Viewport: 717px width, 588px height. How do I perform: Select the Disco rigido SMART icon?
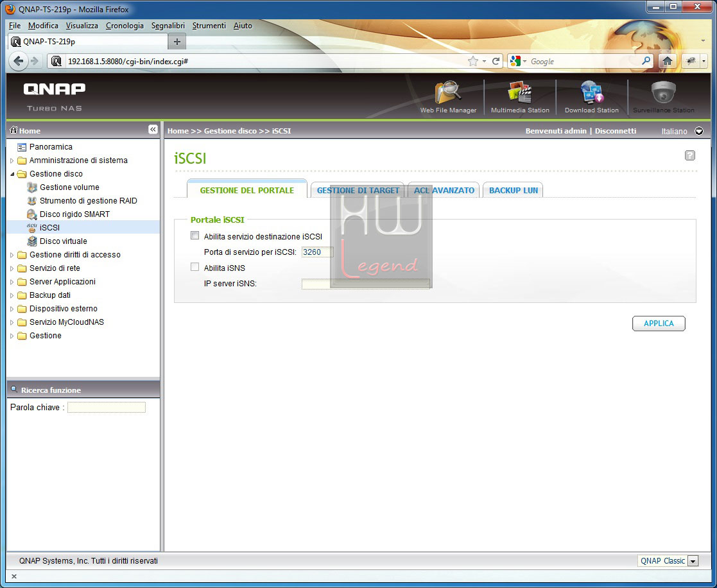pyautogui.click(x=32, y=214)
